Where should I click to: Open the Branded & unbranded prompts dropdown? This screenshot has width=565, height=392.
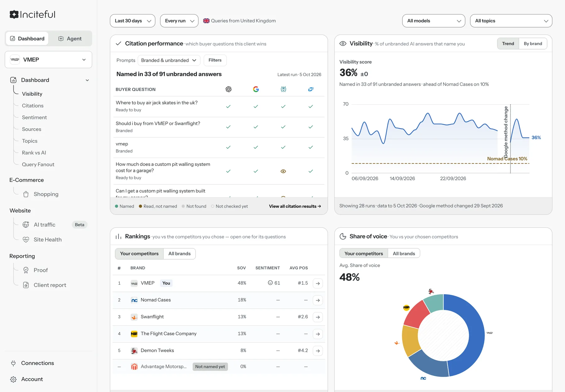pos(169,60)
